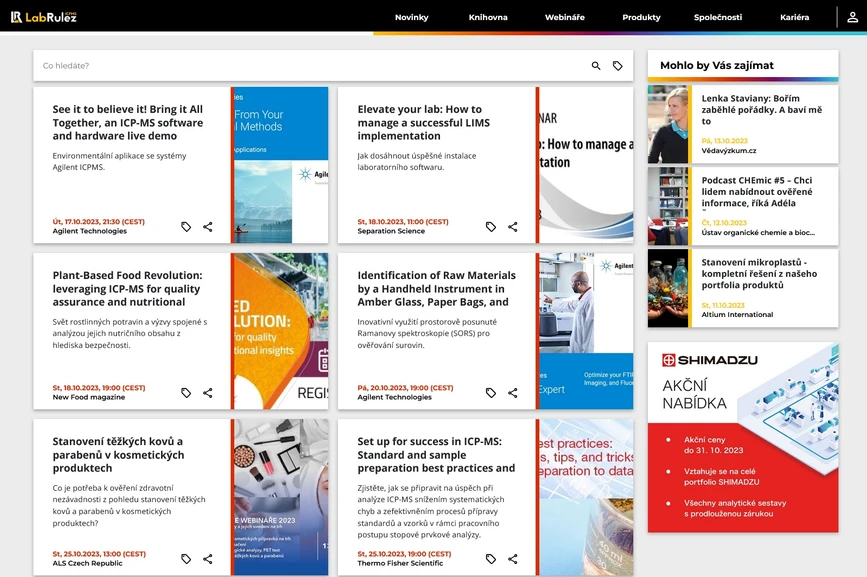Click the LabRulez logo
The height and width of the screenshot is (577, 867).
(43, 16)
